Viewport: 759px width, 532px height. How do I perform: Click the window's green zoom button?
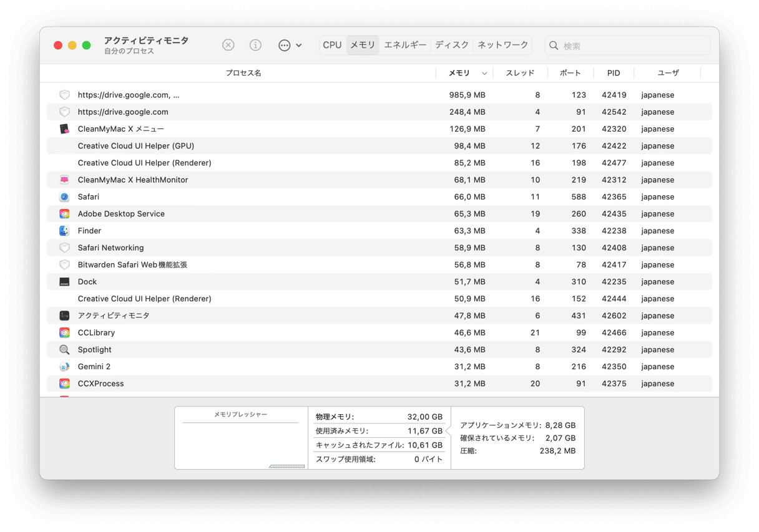(x=86, y=46)
